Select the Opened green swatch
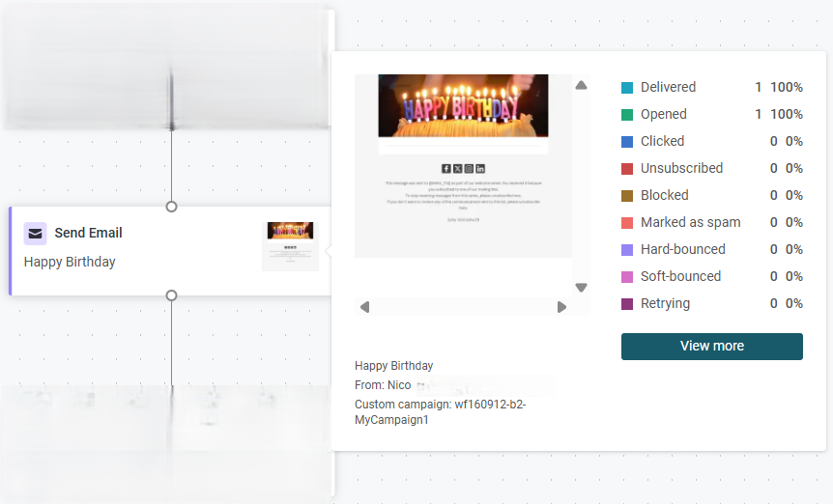 click(627, 115)
